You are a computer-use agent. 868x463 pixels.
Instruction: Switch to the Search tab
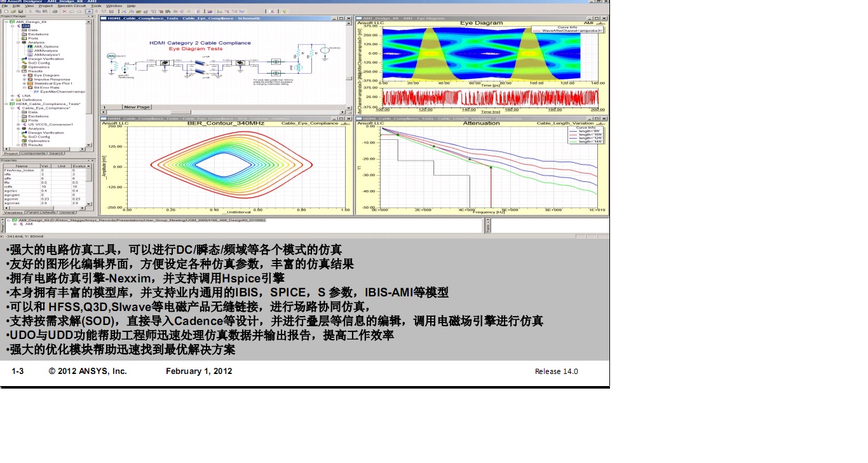(x=56, y=153)
